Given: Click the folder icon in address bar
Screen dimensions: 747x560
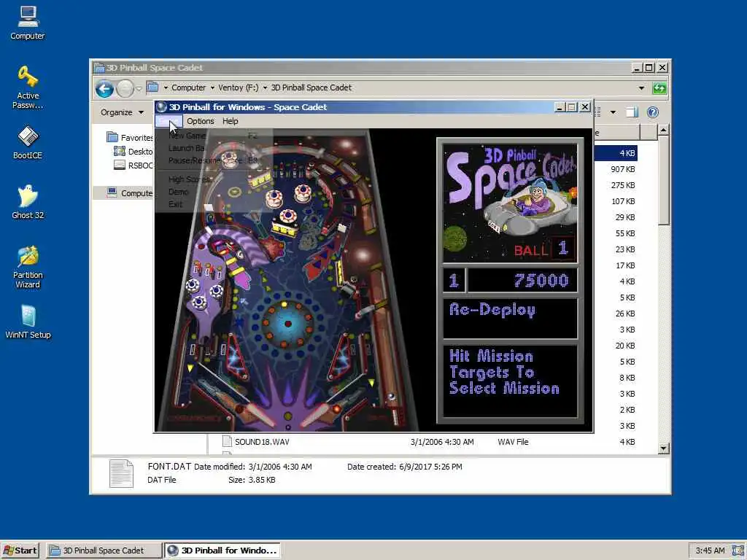Looking at the screenshot, I should click(x=152, y=87).
